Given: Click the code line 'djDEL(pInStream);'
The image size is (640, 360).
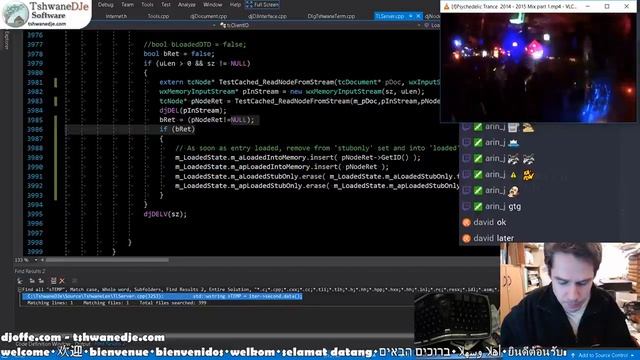Looking at the screenshot, I should tap(193, 110).
